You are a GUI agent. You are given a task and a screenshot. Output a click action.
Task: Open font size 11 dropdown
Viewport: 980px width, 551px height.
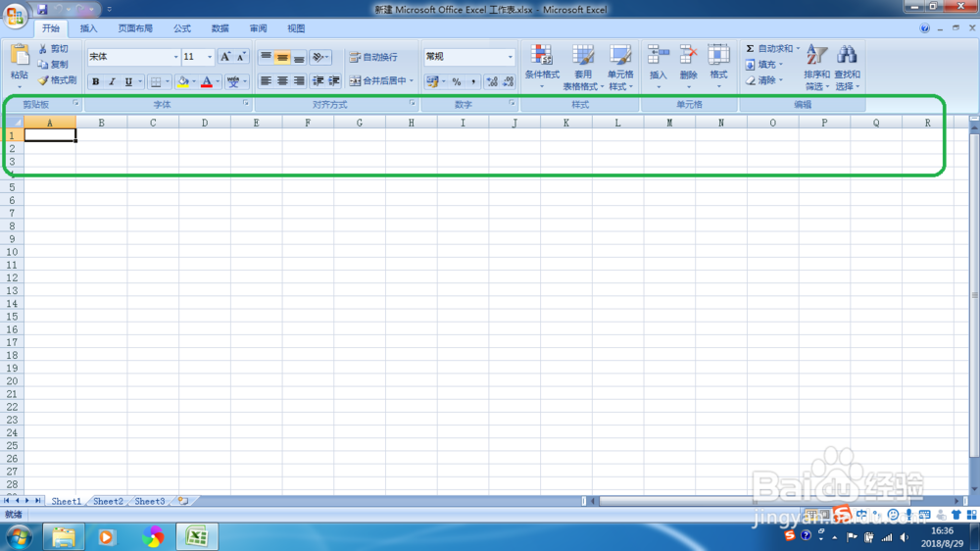[x=210, y=57]
